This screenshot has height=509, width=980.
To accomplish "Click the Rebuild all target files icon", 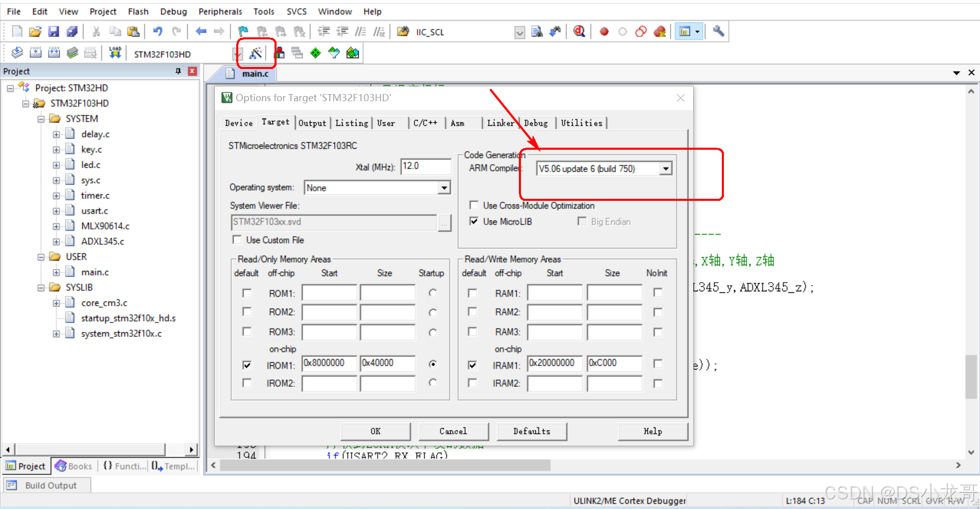I will (x=54, y=53).
